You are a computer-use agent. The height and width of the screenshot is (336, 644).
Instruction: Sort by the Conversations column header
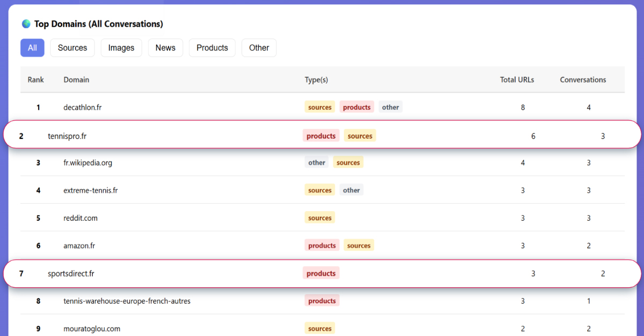pos(583,80)
